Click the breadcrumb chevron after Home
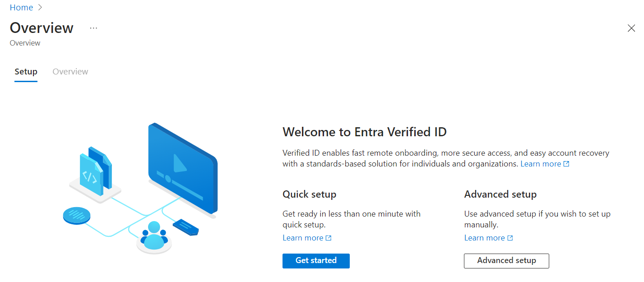 tap(40, 8)
